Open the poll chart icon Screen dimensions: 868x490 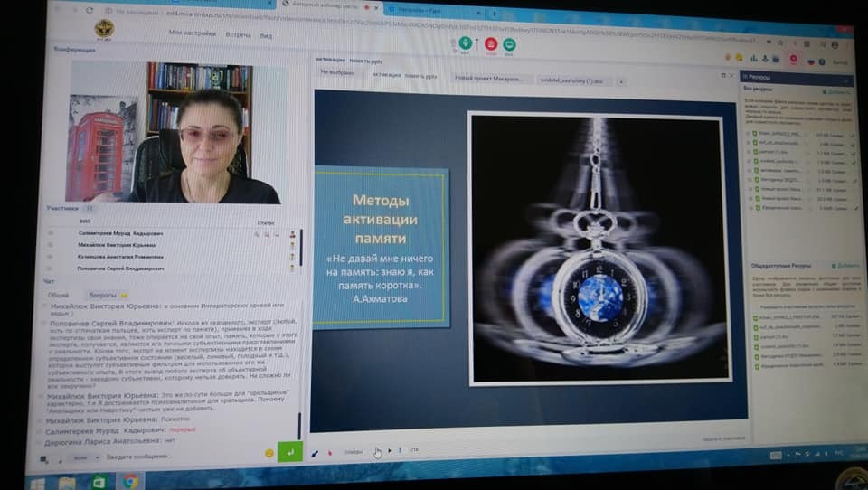754,58
